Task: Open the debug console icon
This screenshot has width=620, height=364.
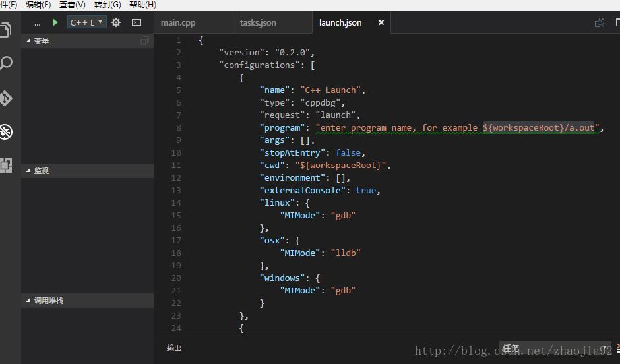Action: (137, 22)
